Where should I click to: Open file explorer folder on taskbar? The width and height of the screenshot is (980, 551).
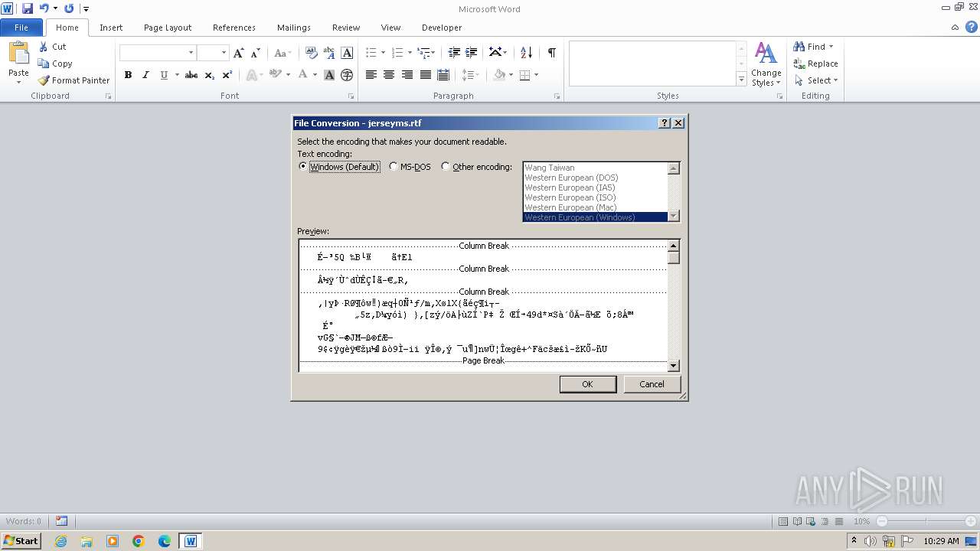pos(87,541)
